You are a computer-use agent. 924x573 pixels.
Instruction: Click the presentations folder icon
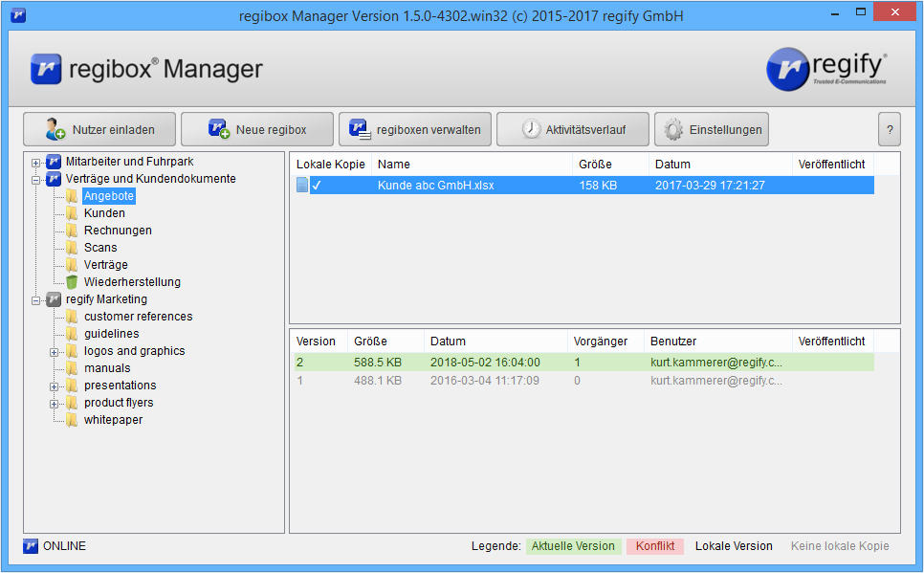[72, 385]
